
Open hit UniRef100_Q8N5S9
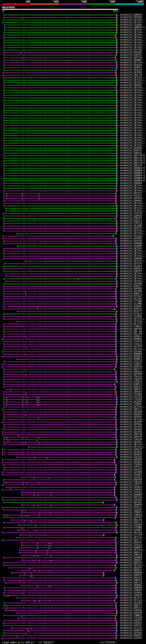[x=131, y=15]
